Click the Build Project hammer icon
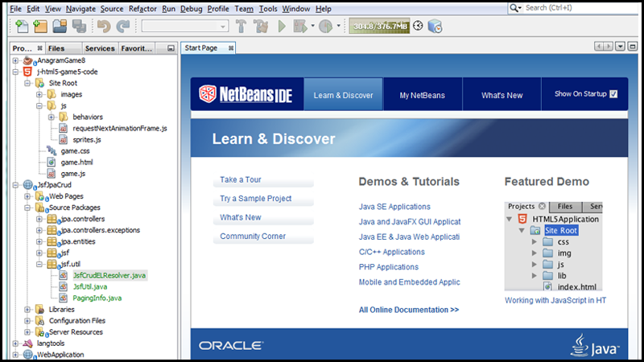The image size is (644, 362). (x=241, y=27)
